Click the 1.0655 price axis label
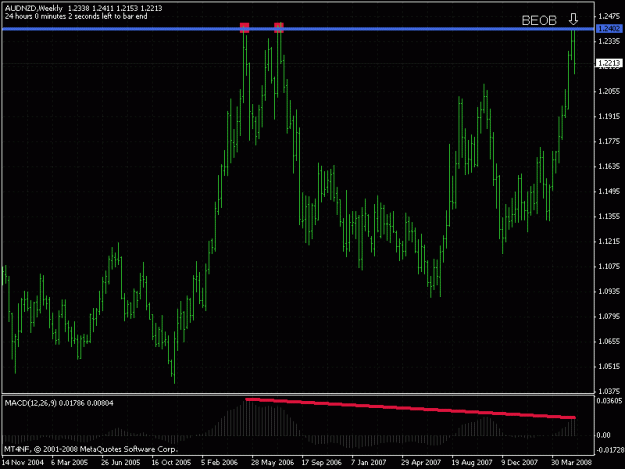This screenshot has width=625, height=469. [609, 341]
